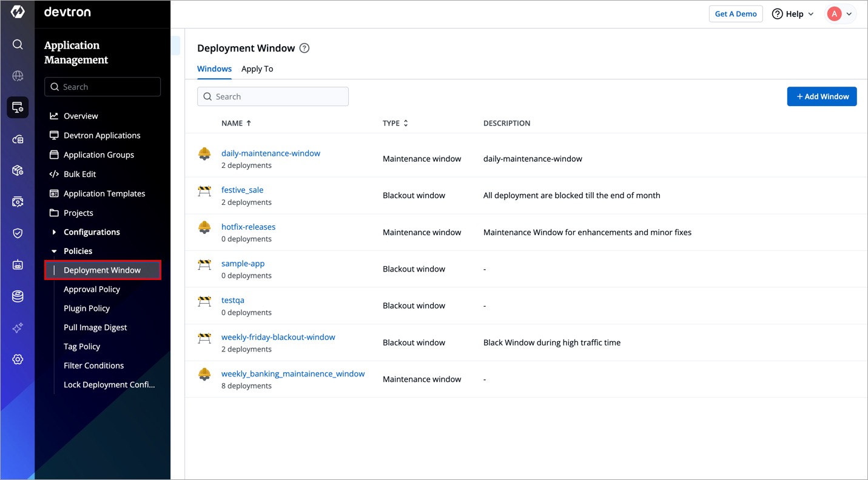This screenshot has height=480, width=868.
Task: Click the shield security icon in rail
Action: coord(18,233)
